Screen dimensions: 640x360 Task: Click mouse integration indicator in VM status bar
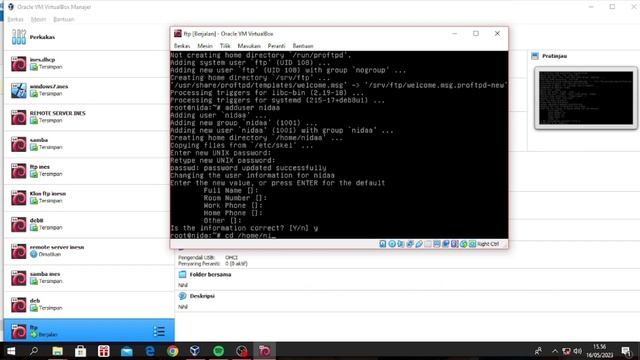click(464, 244)
